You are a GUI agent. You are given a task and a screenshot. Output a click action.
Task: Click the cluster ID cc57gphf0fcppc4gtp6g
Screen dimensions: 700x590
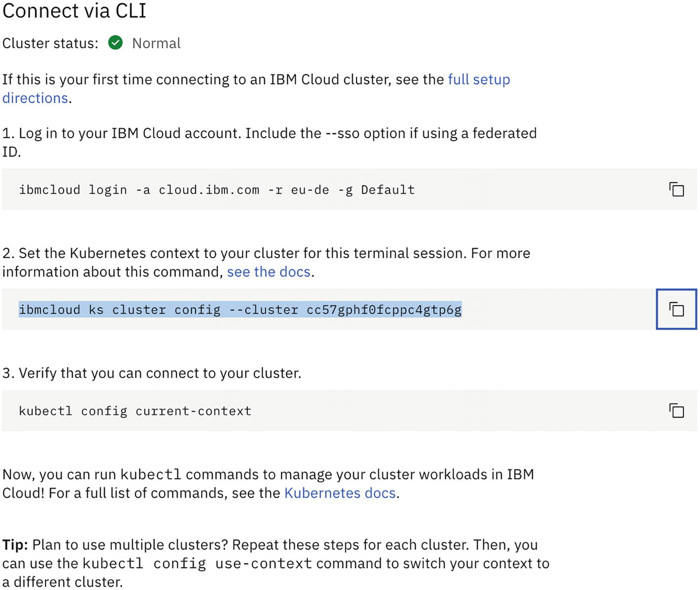pyautogui.click(x=384, y=310)
